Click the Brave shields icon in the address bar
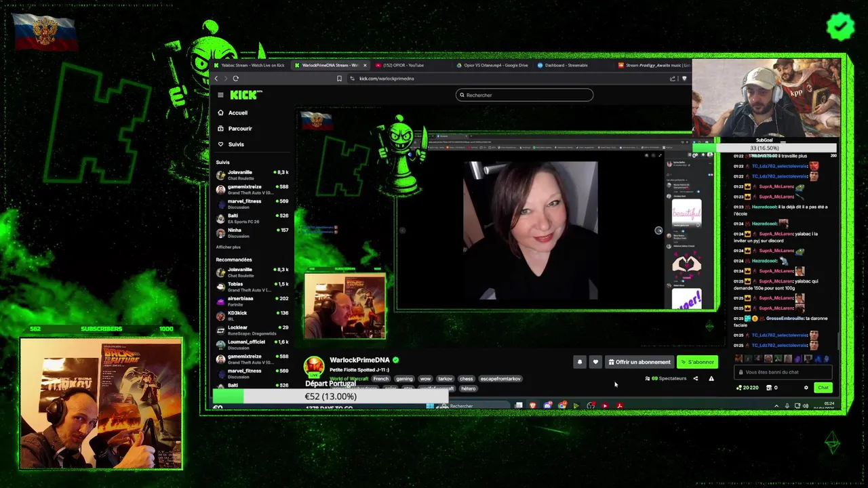 pos(684,79)
